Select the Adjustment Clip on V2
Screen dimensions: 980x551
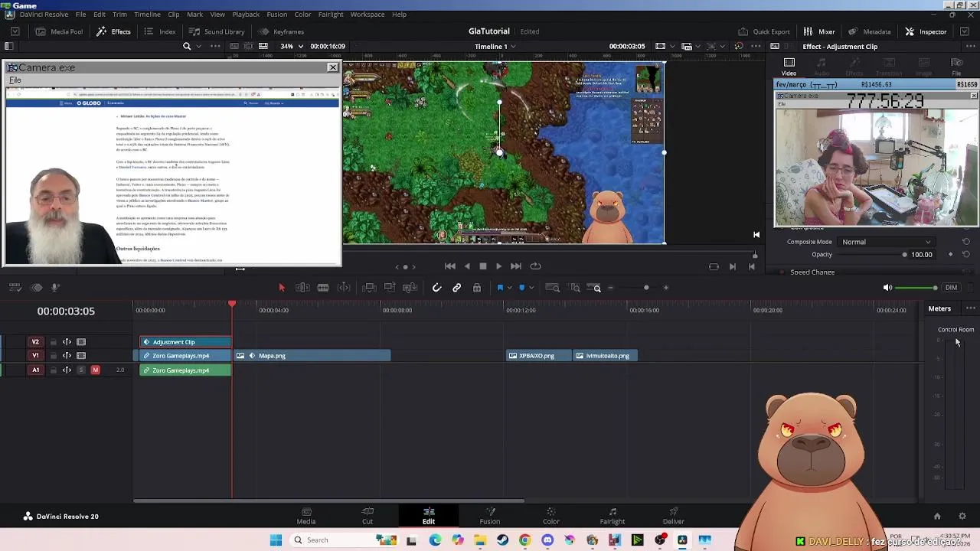click(x=185, y=342)
